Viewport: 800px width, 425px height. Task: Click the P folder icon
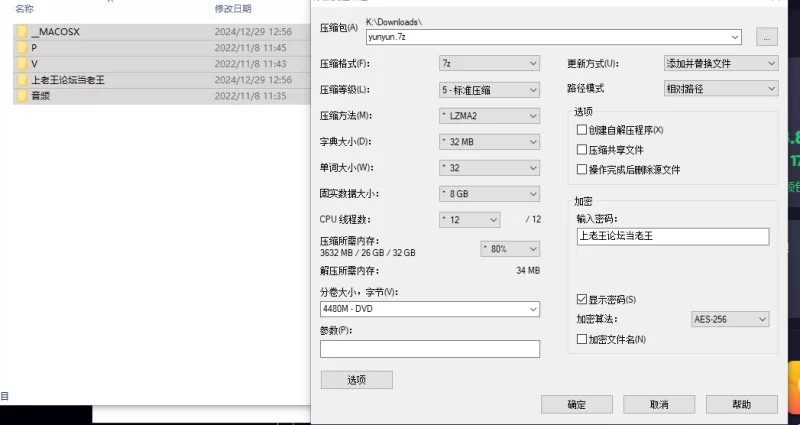pos(22,47)
